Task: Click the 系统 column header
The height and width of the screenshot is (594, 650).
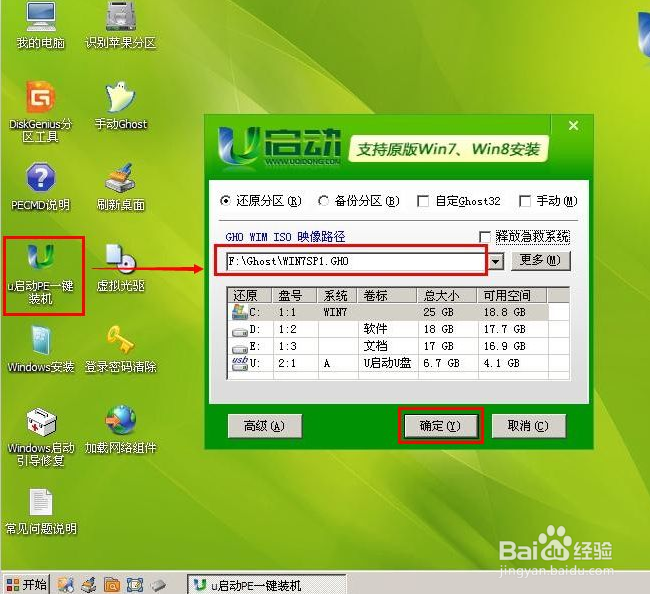Action: (x=337, y=296)
